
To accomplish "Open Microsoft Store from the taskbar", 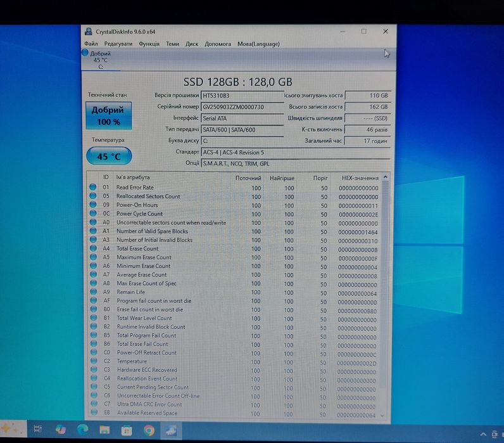I will tap(127, 430).
